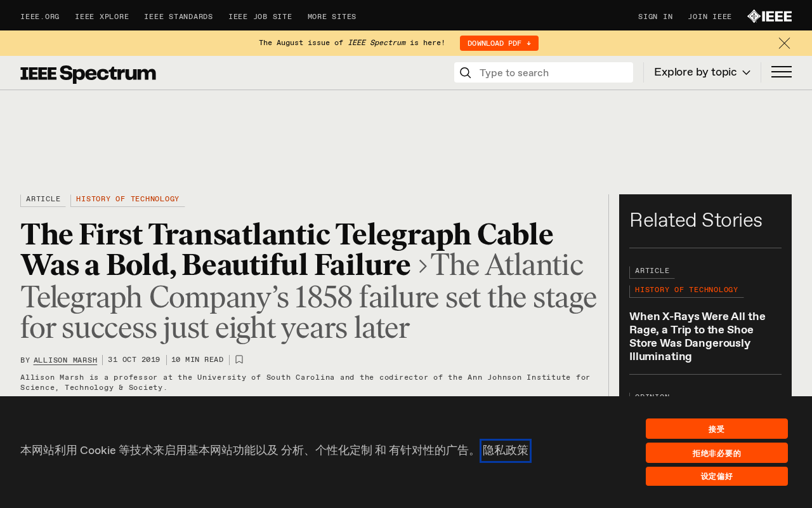Click the 31 OCT 2019 publication date
812x508 pixels.
coord(134,360)
